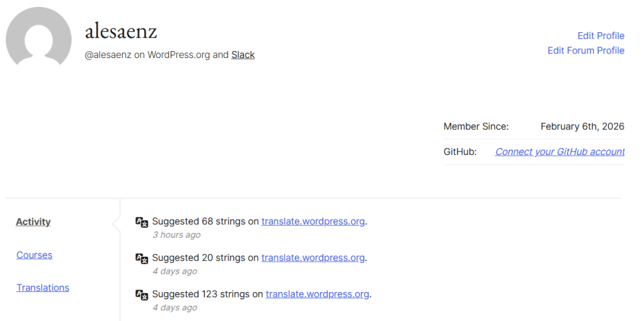Screen dimensions: 644x321
Task: Click the translation icon beside the 123 strings entry
Action: tap(142, 295)
